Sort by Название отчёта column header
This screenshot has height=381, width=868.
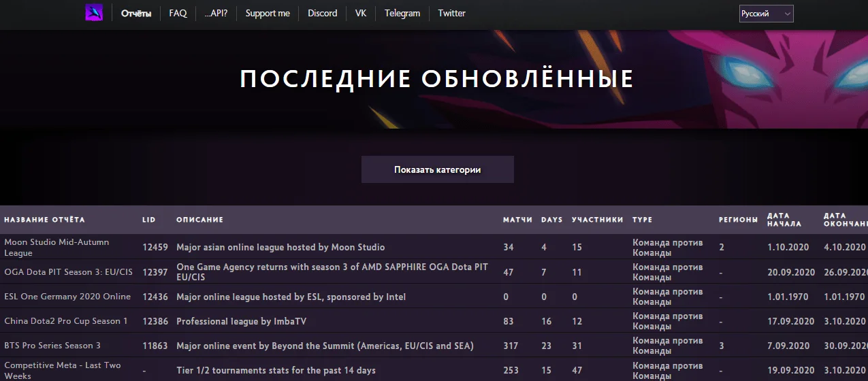tap(45, 220)
